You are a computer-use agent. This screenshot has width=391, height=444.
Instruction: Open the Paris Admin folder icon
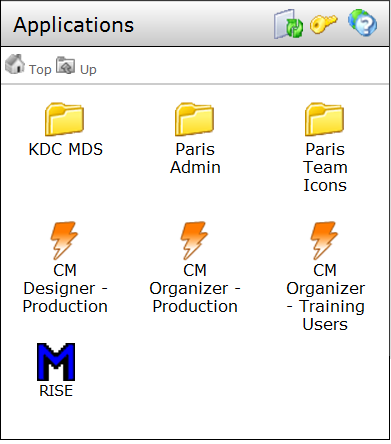tap(194, 119)
